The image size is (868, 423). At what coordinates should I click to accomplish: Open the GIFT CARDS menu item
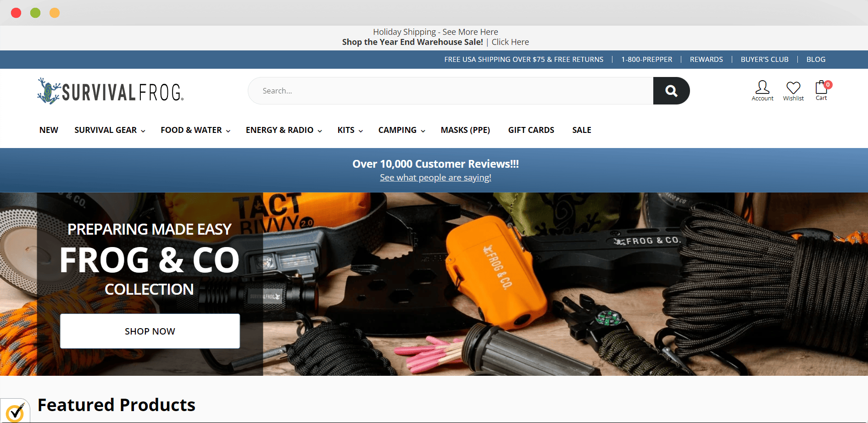531,130
